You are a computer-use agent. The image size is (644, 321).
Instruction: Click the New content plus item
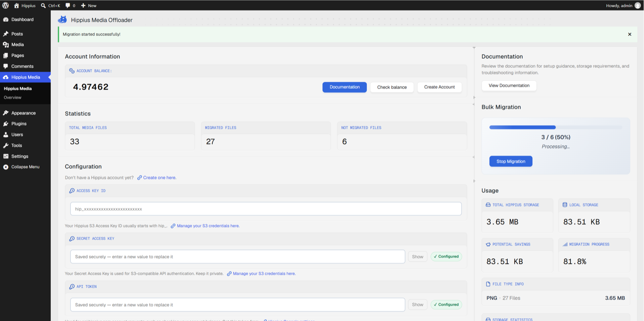89,6
